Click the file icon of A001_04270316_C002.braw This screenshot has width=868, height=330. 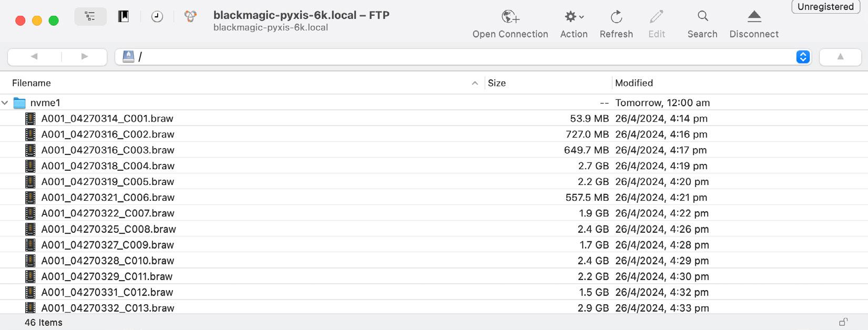pos(30,135)
